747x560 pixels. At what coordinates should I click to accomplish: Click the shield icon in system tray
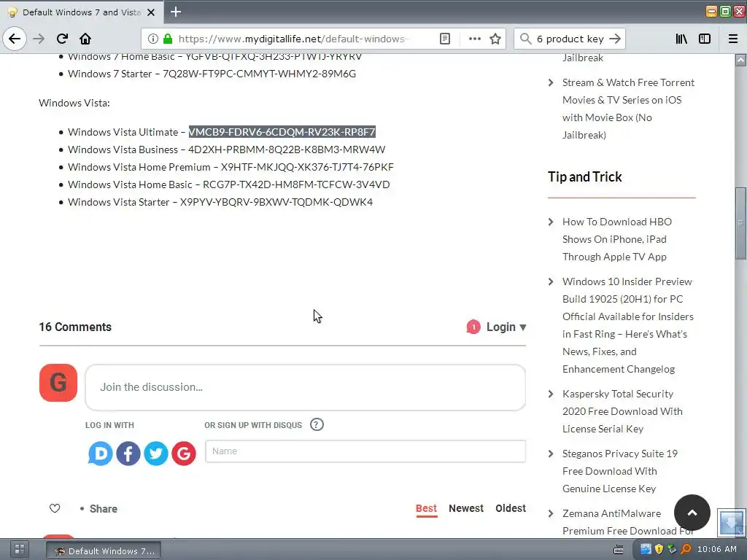[x=659, y=549]
